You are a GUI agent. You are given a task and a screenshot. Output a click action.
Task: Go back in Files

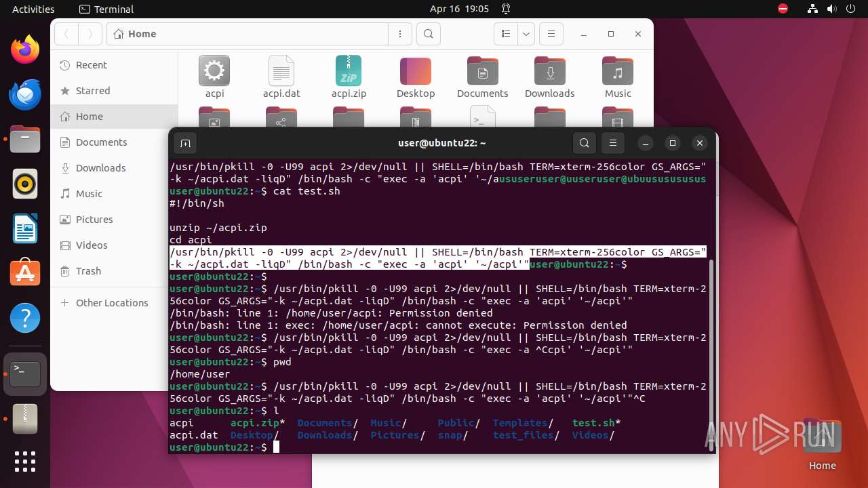[66, 34]
